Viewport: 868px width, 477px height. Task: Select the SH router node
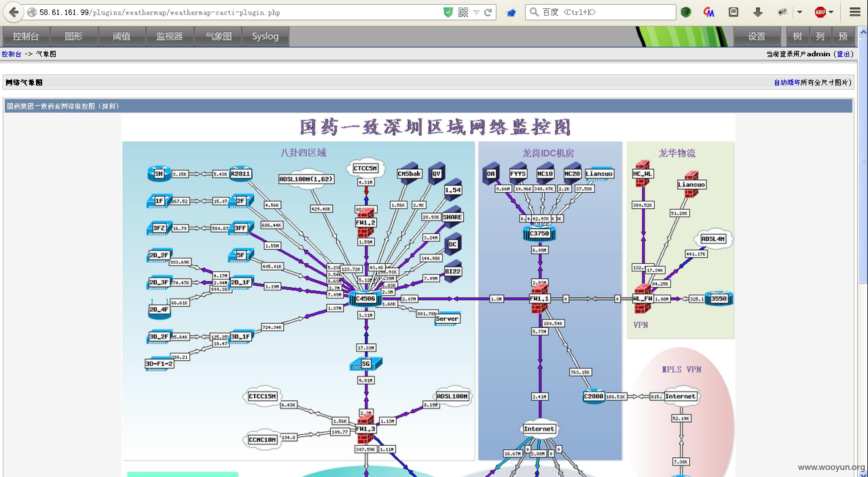click(x=159, y=174)
